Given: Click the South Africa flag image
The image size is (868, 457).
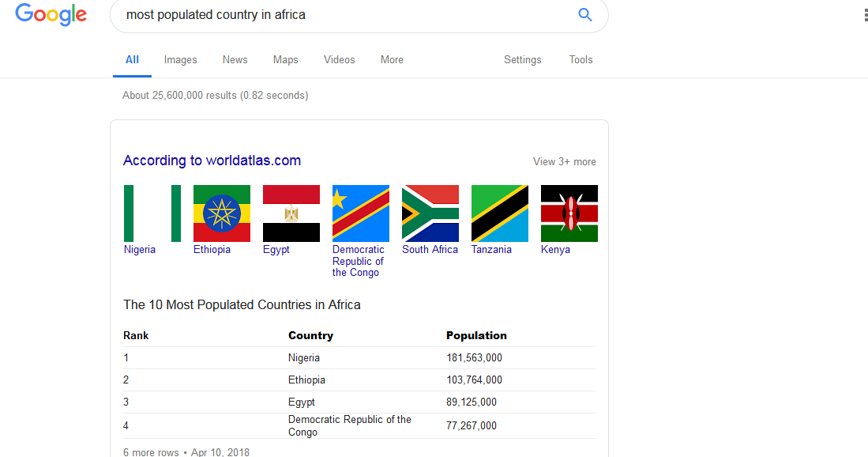Looking at the screenshot, I should coord(430,213).
